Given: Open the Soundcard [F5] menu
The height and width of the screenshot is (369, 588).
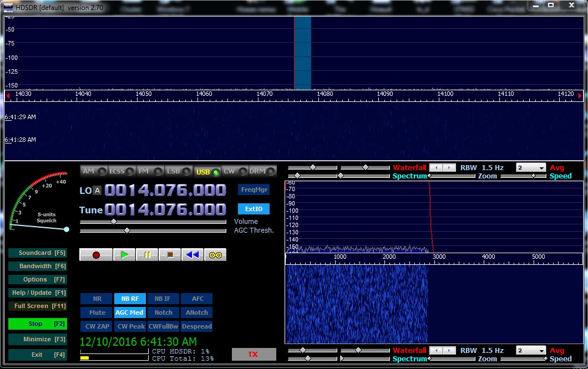Looking at the screenshot, I should click(37, 253).
